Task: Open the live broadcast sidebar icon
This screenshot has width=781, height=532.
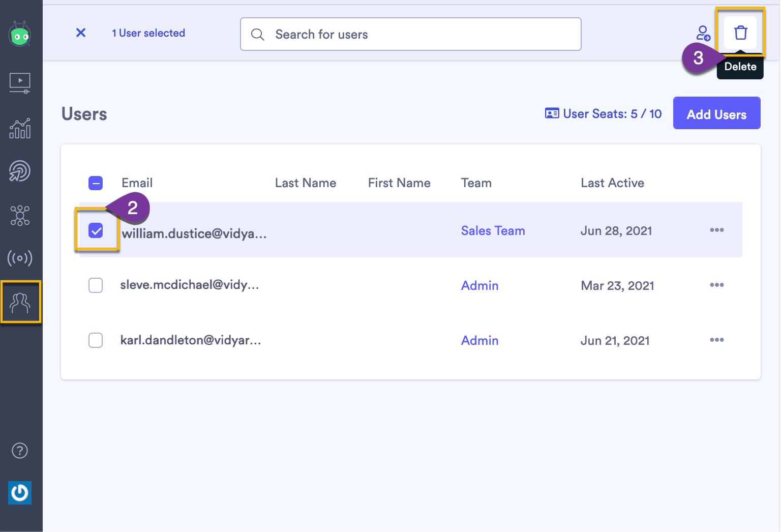Action: point(20,258)
